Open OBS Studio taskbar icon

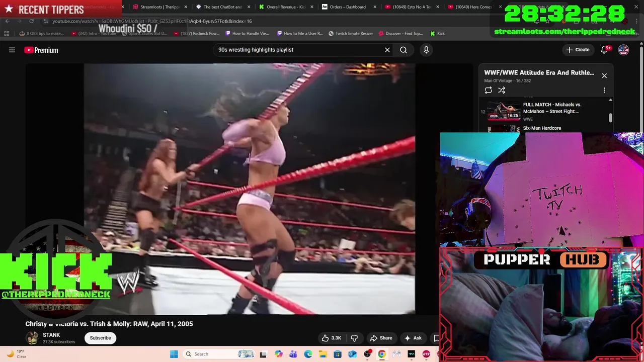pyautogui.click(x=367, y=354)
